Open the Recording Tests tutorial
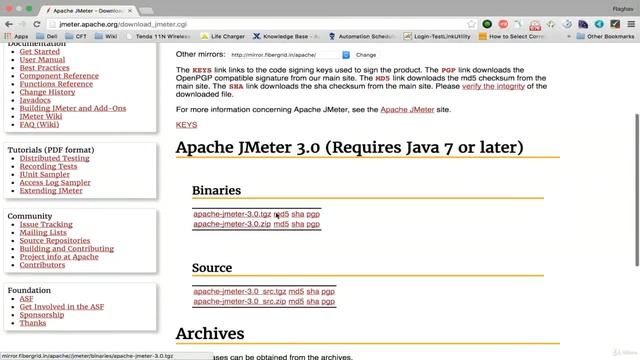 pos(48,167)
